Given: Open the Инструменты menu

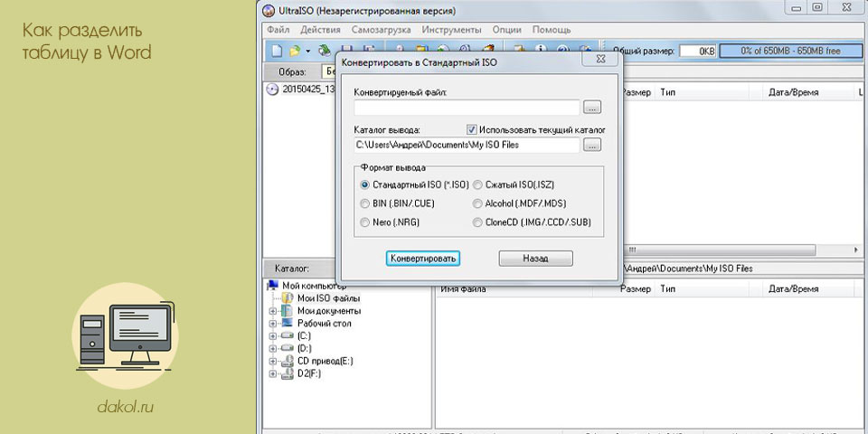Looking at the screenshot, I should tap(452, 30).
